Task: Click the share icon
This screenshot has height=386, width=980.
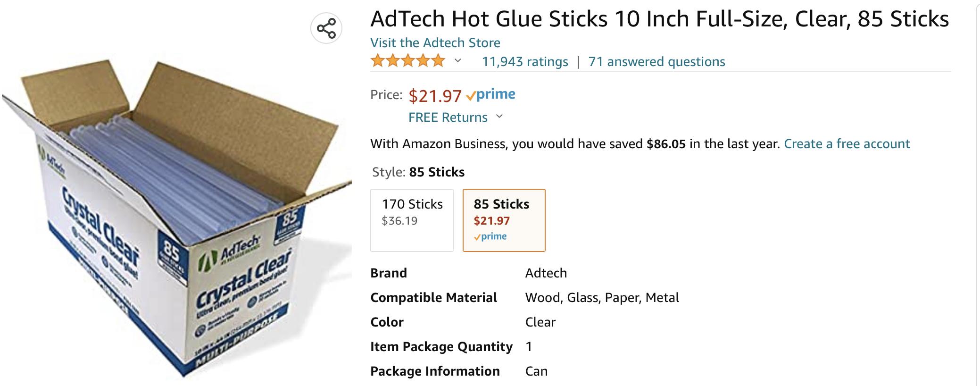Action: (x=326, y=28)
